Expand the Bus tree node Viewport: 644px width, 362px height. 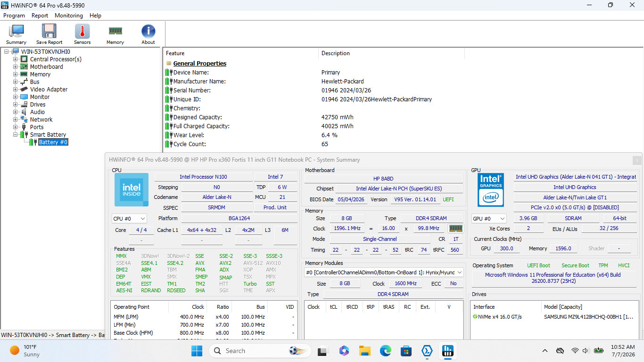(16, 82)
